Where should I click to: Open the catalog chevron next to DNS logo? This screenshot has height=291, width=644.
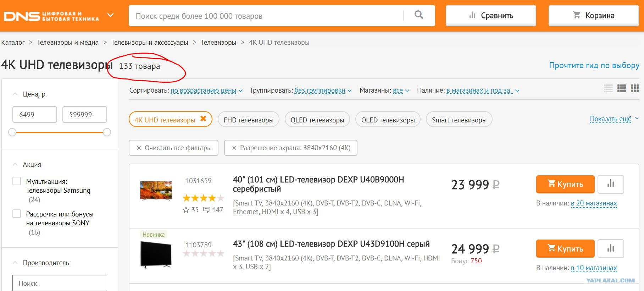pyautogui.click(x=111, y=15)
